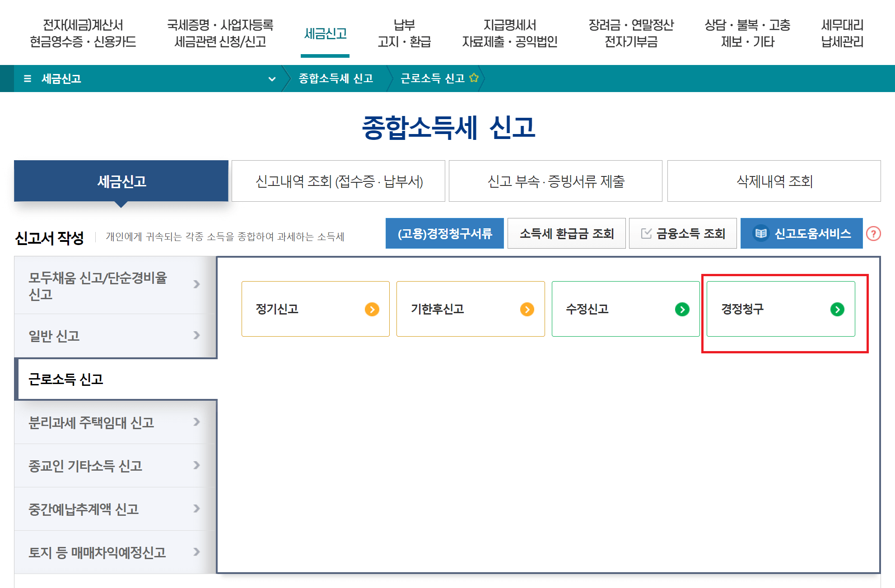
Task: Switch to 신고내역 조회 (접수증·납부서) tab
Action: pos(339,181)
